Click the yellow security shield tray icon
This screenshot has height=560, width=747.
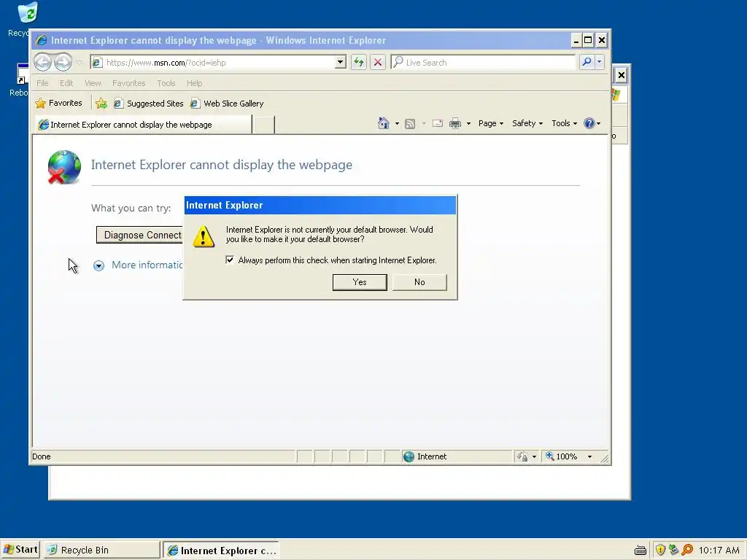(x=660, y=550)
